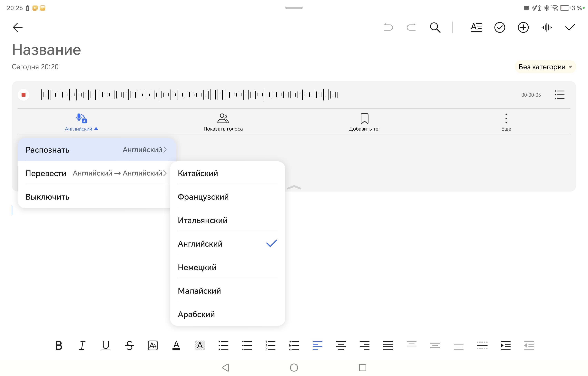Insert a checklist with circled checkmark
Screen dimensions: 588x376
coord(499,27)
